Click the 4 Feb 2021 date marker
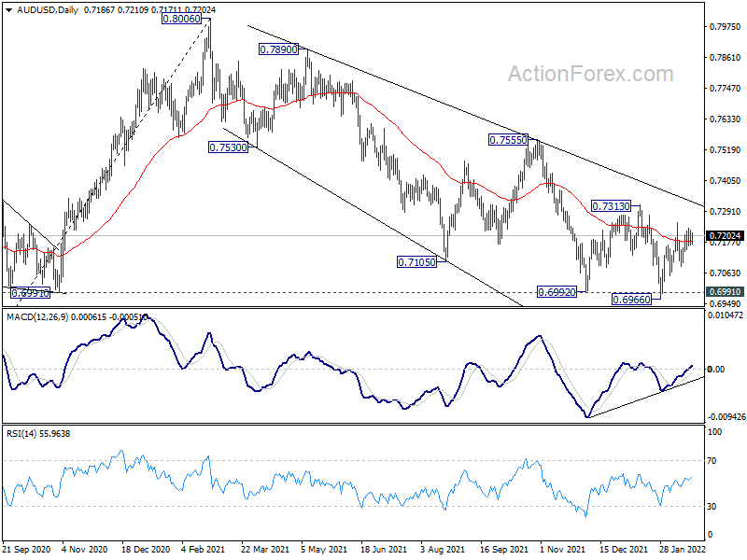The width and height of the screenshot is (747, 560). (x=203, y=549)
